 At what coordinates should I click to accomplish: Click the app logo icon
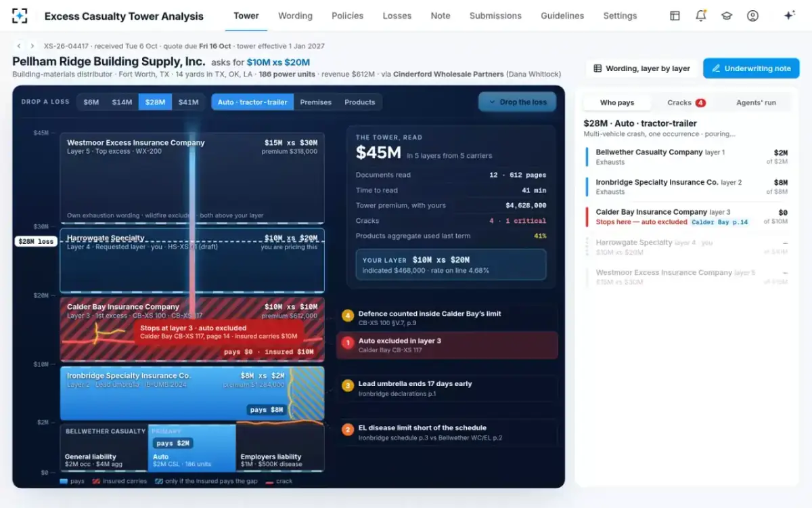pos(20,16)
